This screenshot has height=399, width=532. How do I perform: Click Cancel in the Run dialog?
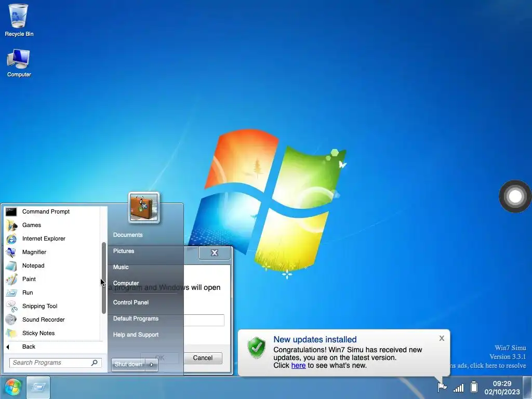(x=203, y=358)
